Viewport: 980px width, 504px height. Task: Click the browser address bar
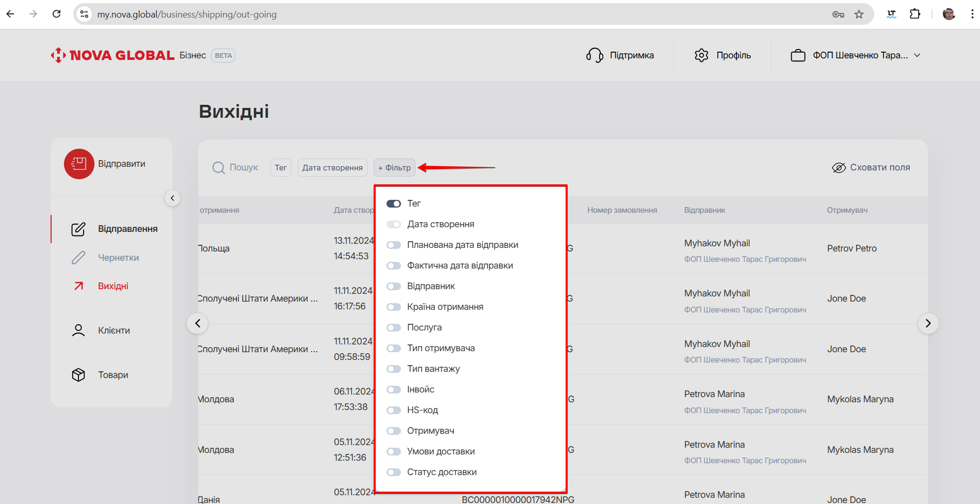tap(454, 14)
